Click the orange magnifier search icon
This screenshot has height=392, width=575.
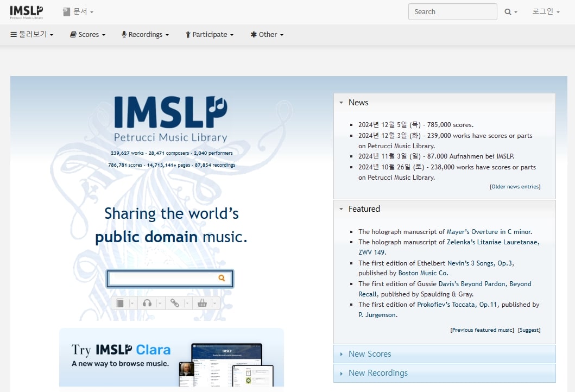(222, 278)
